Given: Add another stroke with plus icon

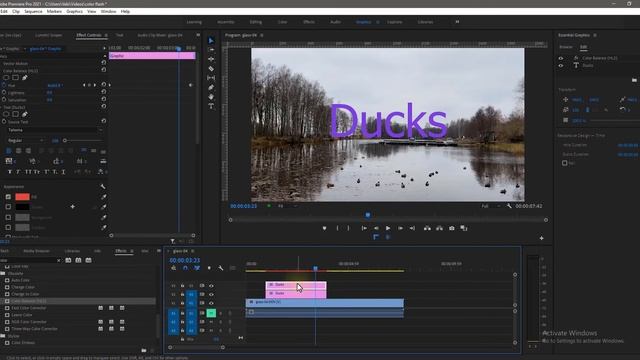Looking at the screenshot, I should (73, 207).
